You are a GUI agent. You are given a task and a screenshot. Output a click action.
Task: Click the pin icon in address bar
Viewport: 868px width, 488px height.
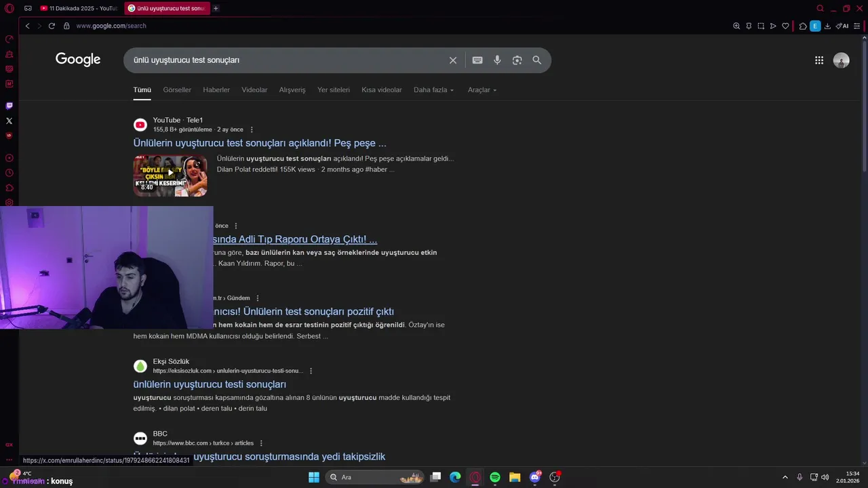749,26
